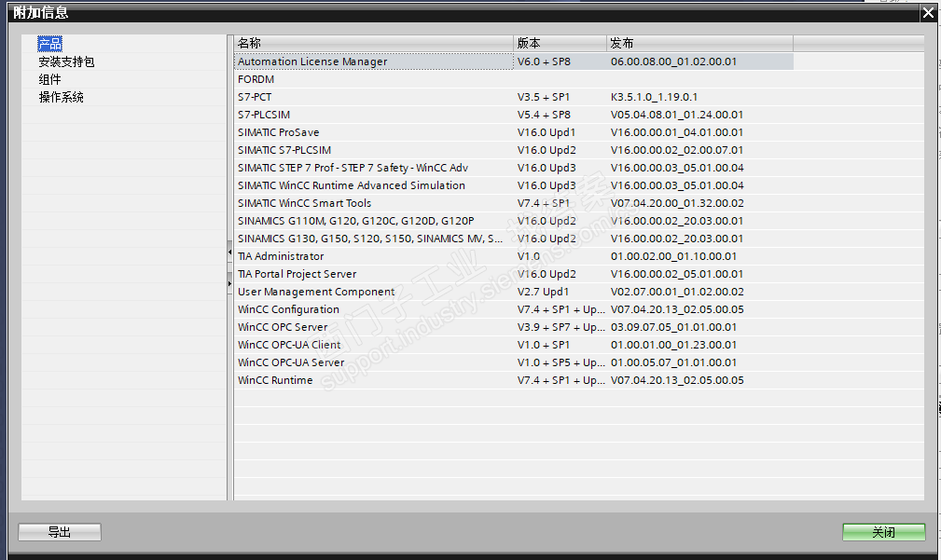
Task: Click release cell V16.00.00.02_05.01.00.01
Action: point(677,273)
